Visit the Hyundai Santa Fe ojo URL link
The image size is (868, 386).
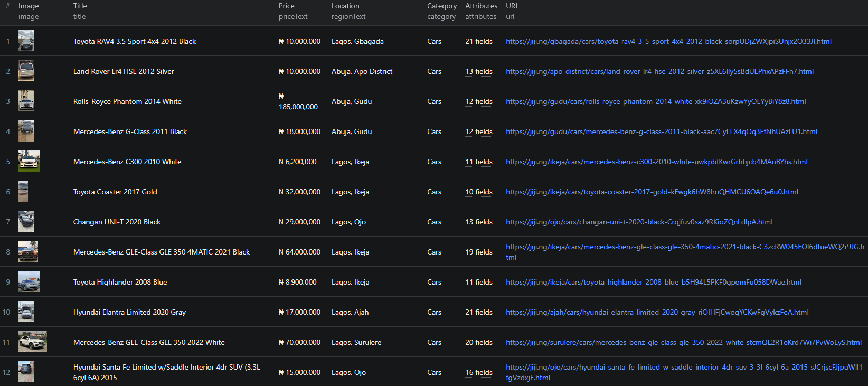point(684,372)
